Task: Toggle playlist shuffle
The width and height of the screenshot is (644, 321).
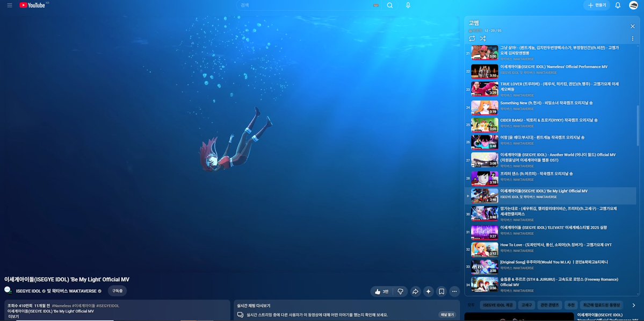Action: (x=482, y=39)
